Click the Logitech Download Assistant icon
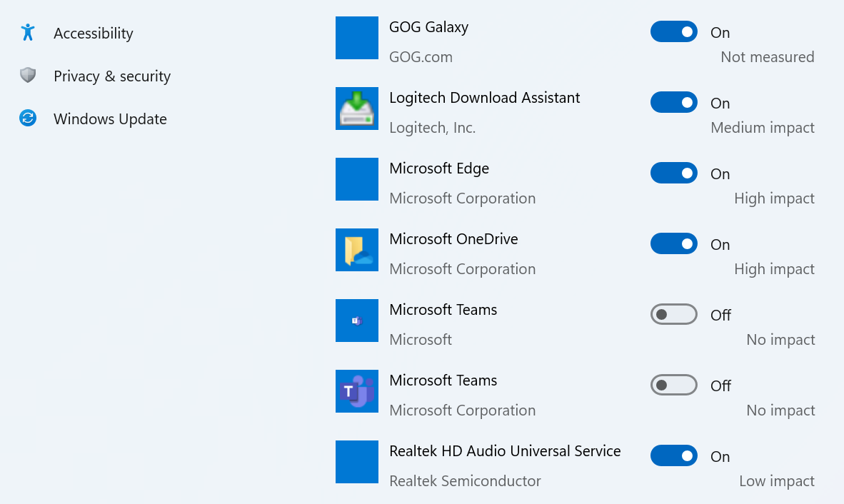 click(x=357, y=109)
